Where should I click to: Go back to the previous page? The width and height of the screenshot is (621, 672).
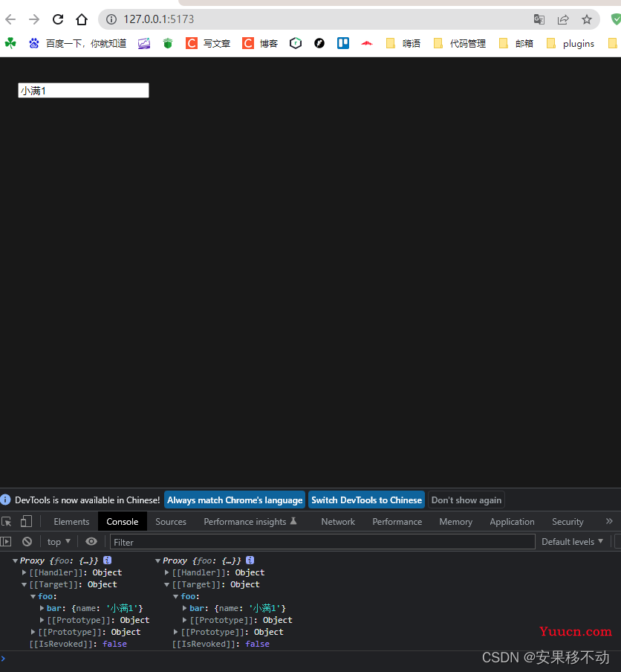click(x=10, y=19)
